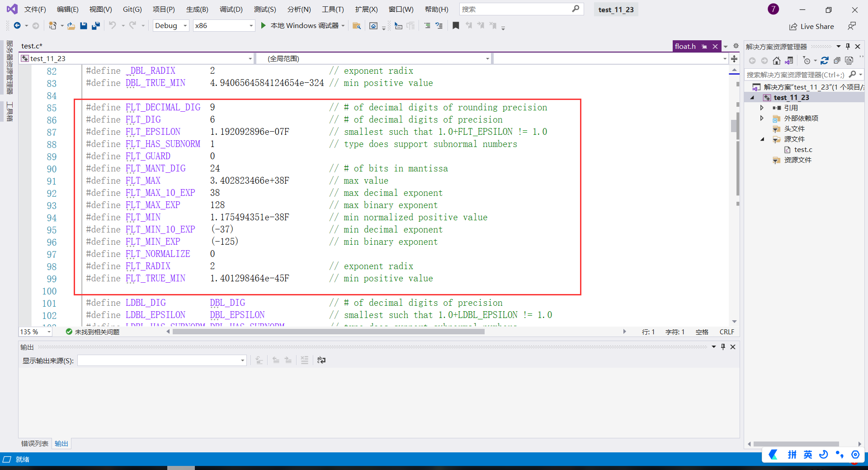Pin the Solution Explorer panel
The image size is (868, 470).
[848, 47]
